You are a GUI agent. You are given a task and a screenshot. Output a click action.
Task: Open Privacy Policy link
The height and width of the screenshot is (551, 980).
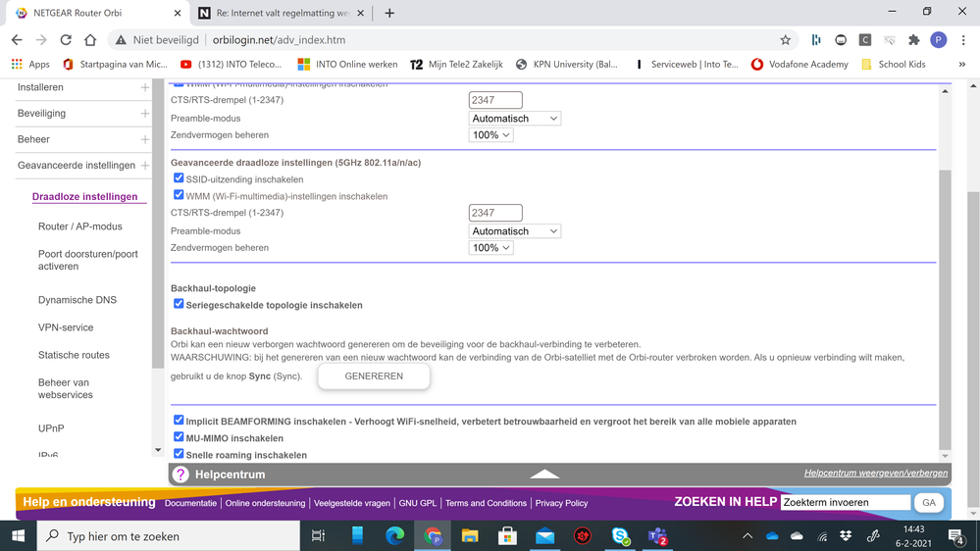(561, 503)
